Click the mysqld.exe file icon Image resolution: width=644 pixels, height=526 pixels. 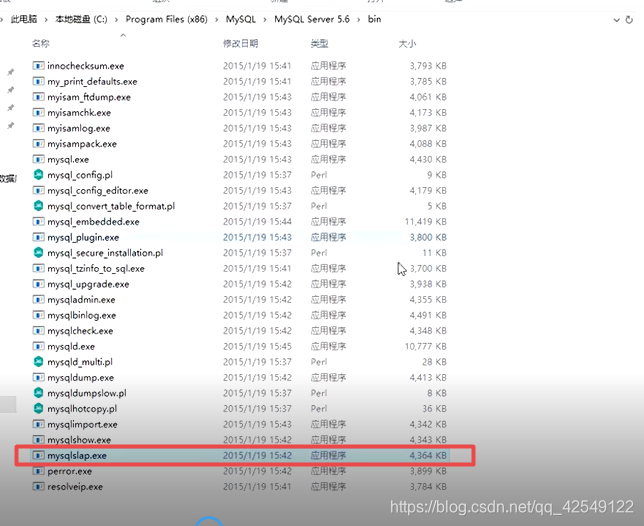pyautogui.click(x=38, y=347)
